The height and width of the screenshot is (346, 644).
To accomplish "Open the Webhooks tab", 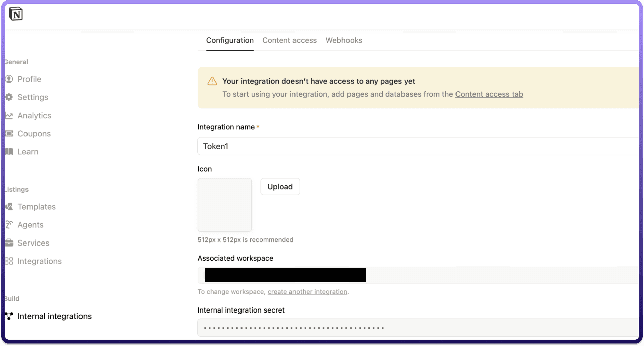I will pos(343,40).
